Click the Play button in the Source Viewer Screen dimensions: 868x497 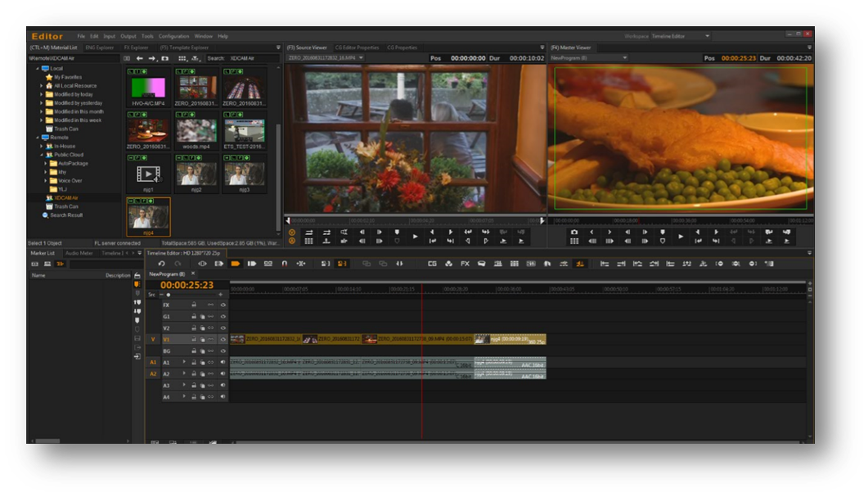pos(415,237)
